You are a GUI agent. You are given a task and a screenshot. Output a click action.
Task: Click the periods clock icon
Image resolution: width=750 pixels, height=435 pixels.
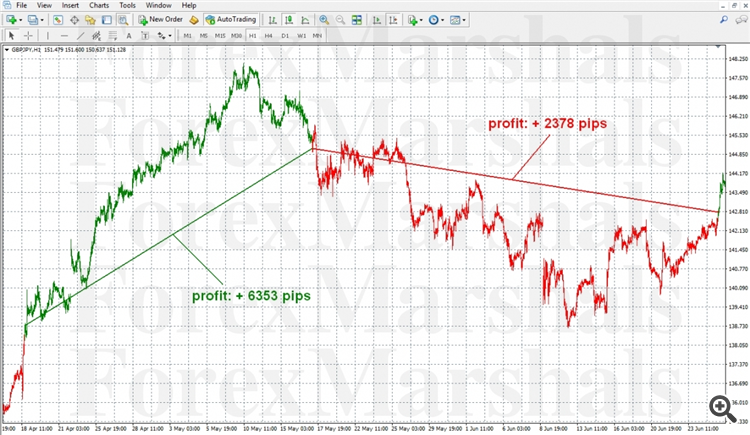pos(433,20)
